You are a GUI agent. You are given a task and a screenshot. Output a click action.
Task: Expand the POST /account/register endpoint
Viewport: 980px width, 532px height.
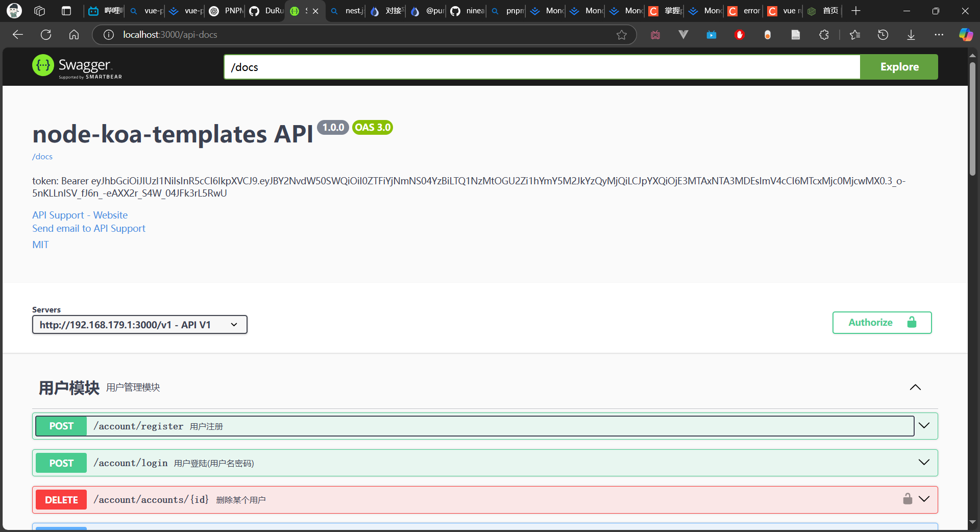[x=924, y=426]
